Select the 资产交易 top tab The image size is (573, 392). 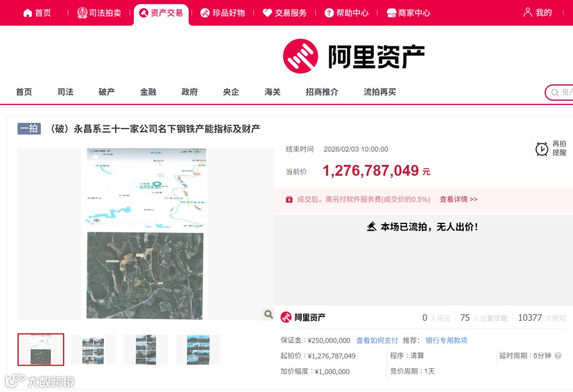click(x=161, y=13)
